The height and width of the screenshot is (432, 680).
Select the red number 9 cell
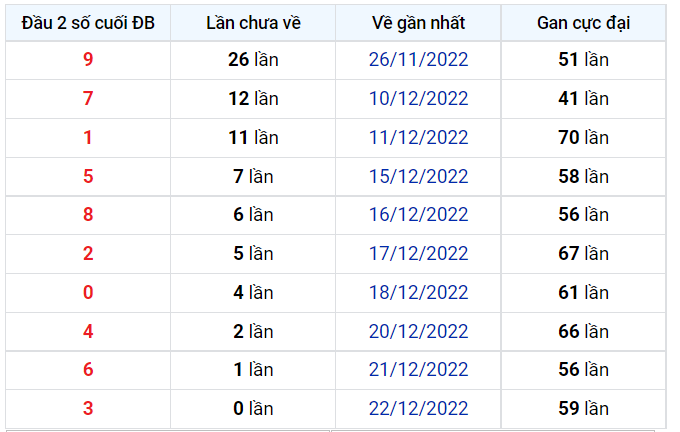[x=88, y=60]
